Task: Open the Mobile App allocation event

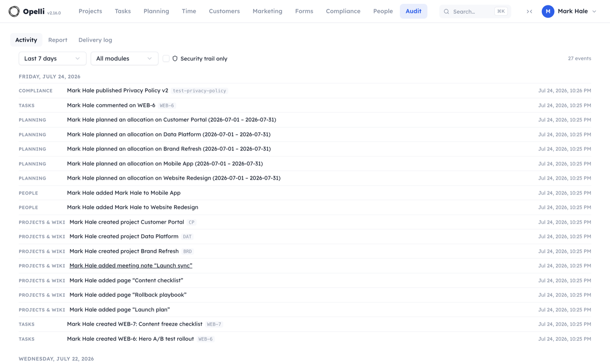Action: click(x=165, y=164)
